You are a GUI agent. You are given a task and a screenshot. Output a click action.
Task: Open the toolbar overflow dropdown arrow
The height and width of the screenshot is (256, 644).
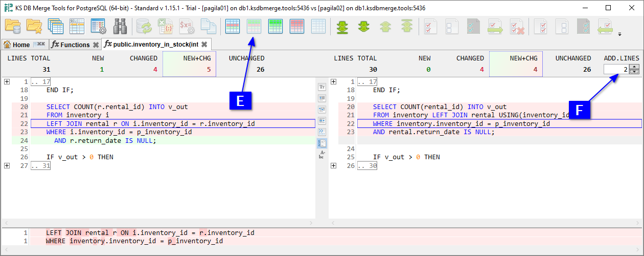(619, 35)
